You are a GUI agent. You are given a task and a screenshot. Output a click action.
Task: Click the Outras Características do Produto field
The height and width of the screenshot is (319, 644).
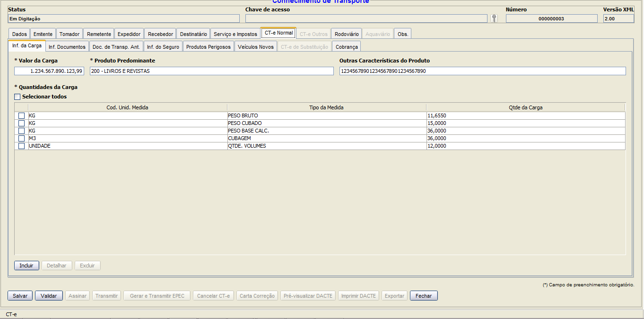(x=482, y=71)
